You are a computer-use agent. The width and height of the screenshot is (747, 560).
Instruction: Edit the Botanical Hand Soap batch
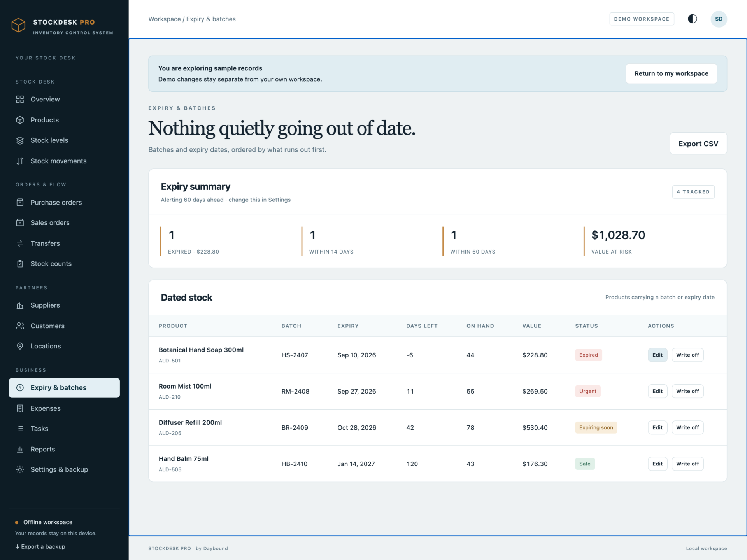657,355
